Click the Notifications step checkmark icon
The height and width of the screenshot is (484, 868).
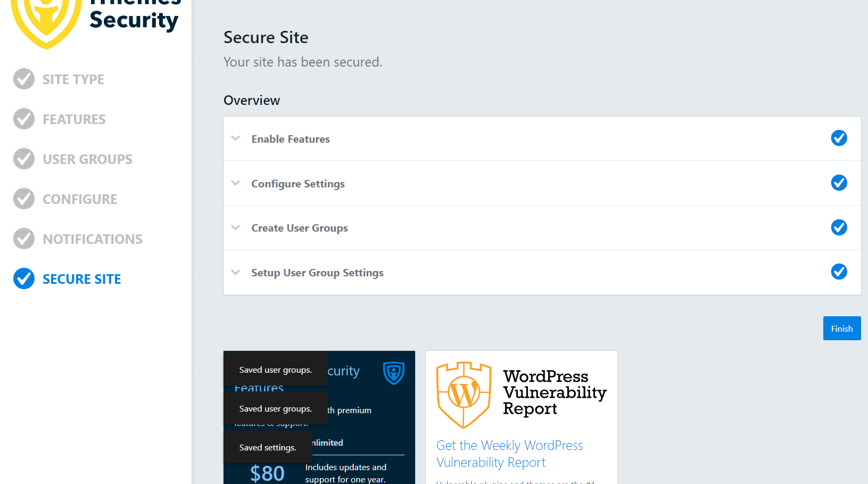pos(24,239)
